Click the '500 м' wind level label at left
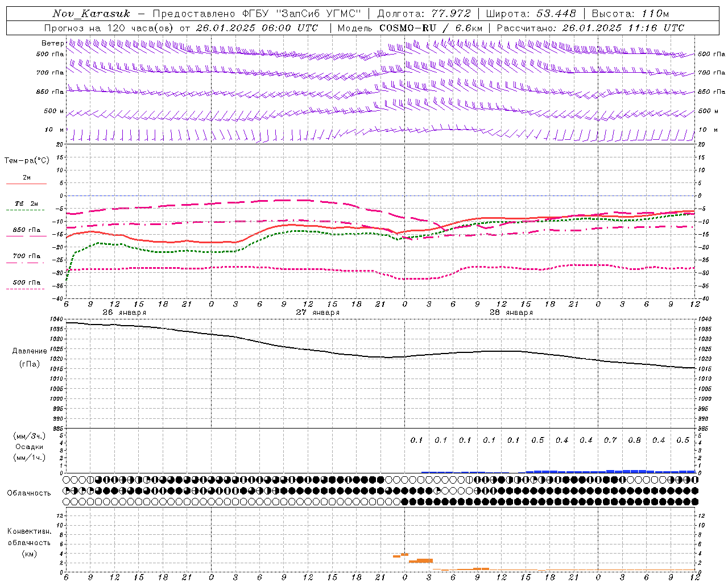 coord(54,111)
